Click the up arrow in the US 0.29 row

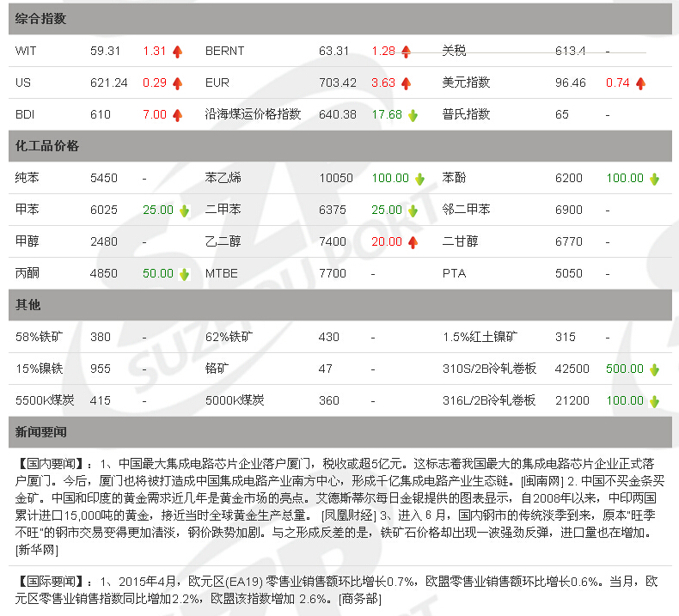point(177,83)
